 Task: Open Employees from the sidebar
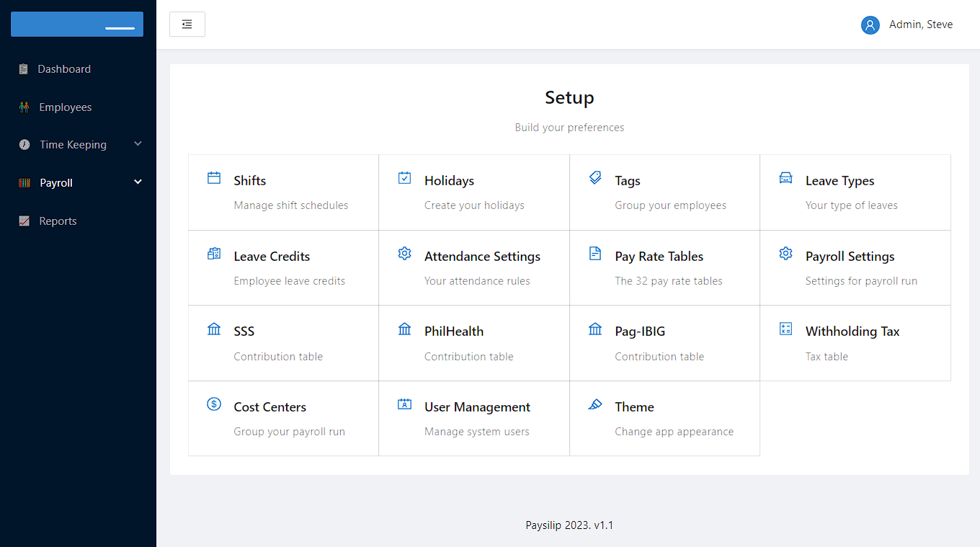(x=65, y=107)
